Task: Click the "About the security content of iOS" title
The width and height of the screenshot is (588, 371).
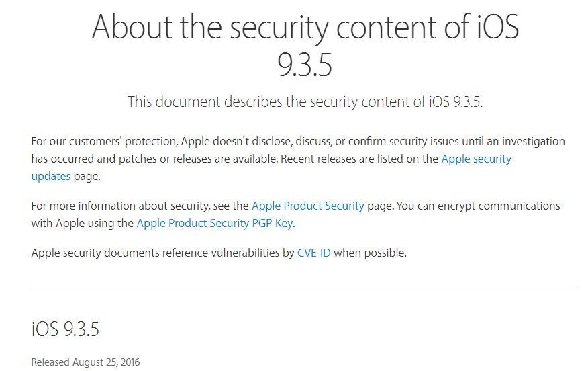Action: [305, 28]
